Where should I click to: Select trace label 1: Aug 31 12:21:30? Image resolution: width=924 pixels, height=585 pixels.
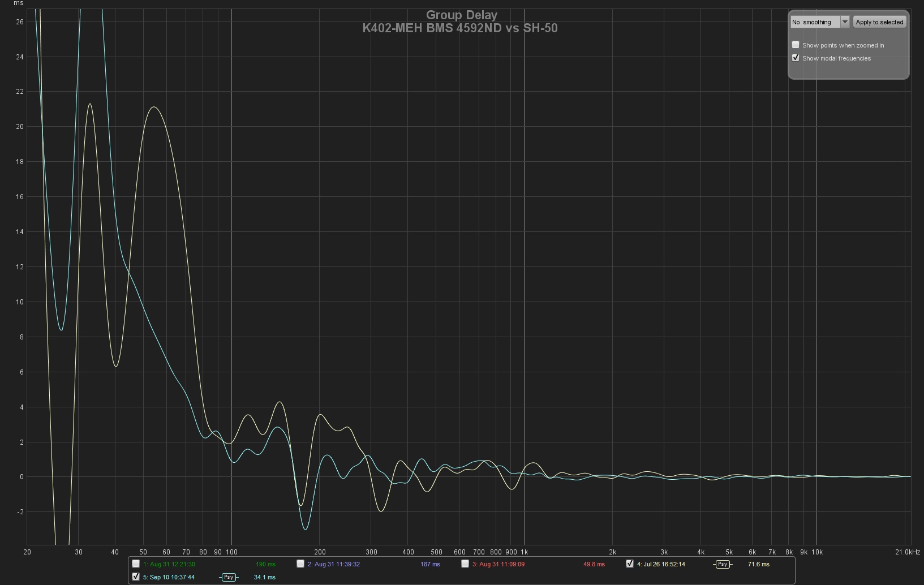point(169,564)
